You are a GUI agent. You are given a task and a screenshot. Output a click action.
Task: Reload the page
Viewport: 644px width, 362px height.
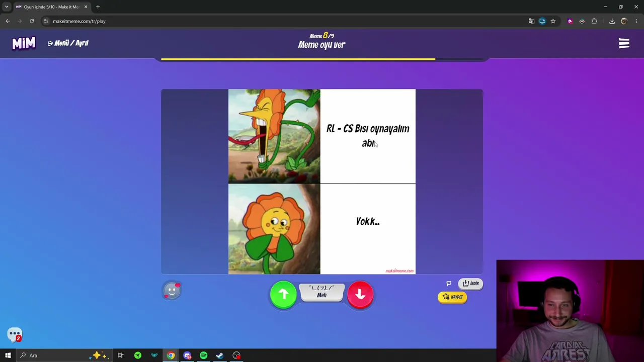point(32,21)
